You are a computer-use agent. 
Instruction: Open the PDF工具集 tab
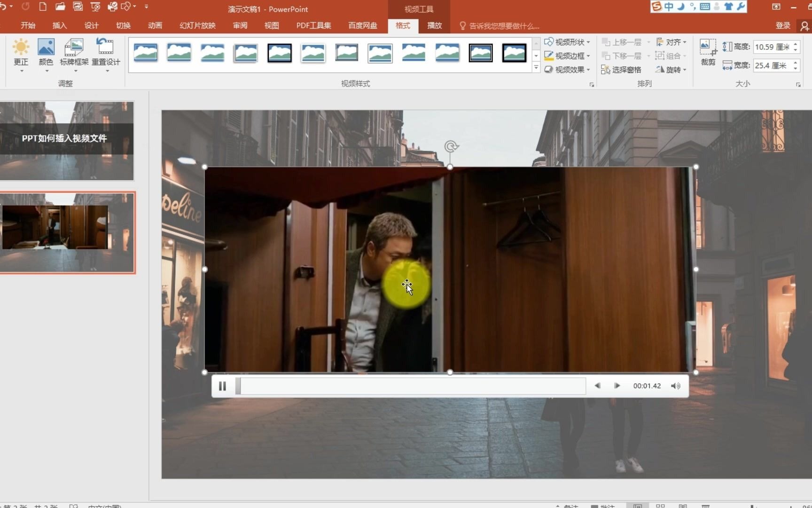tap(313, 25)
